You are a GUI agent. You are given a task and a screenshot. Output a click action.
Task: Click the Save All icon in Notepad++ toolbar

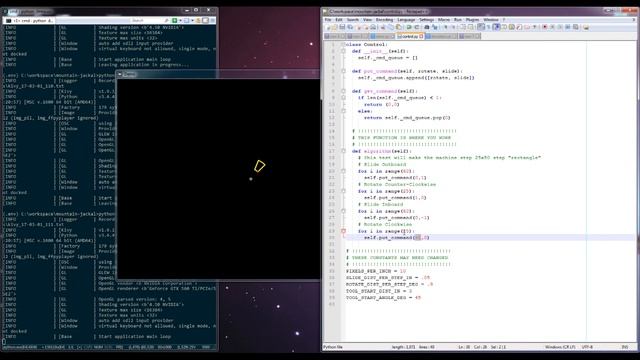pos(350,27)
